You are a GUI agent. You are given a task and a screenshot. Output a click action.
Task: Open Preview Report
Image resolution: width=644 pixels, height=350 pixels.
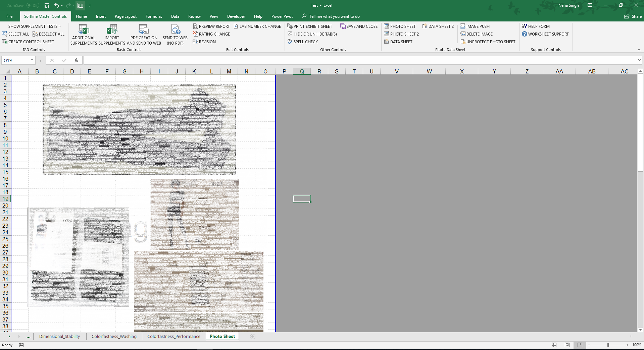point(211,26)
